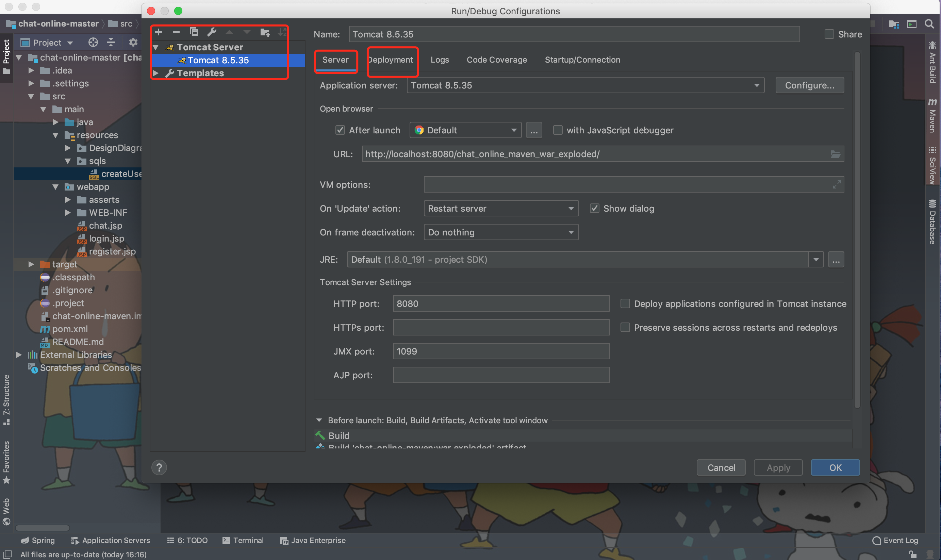The width and height of the screenshot is (941, 560).
Task: Open the Event Log
Action: coord(895,540)
